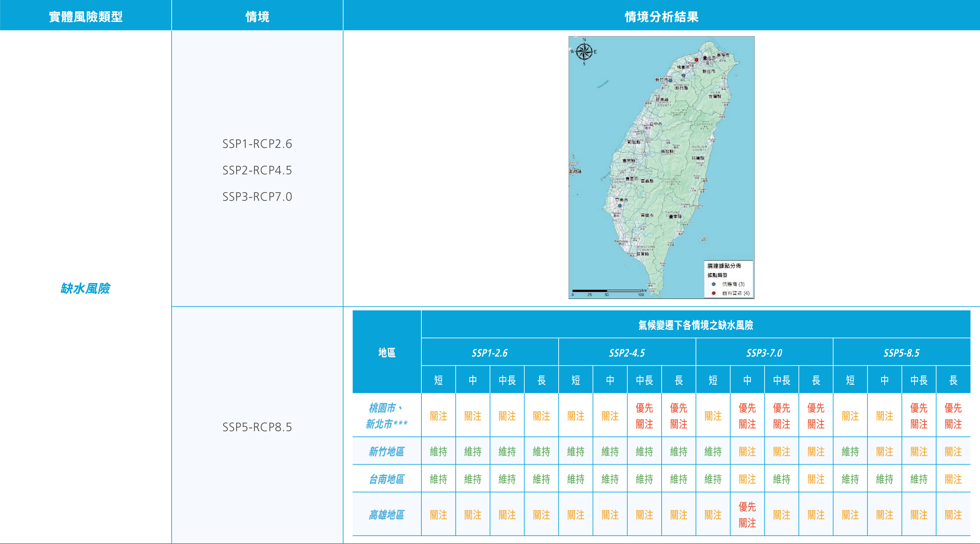Enable the 優先關注 cell for 高雄地區 under SSP3-7.0
The image size is (980, 544).
coord(747,516)
